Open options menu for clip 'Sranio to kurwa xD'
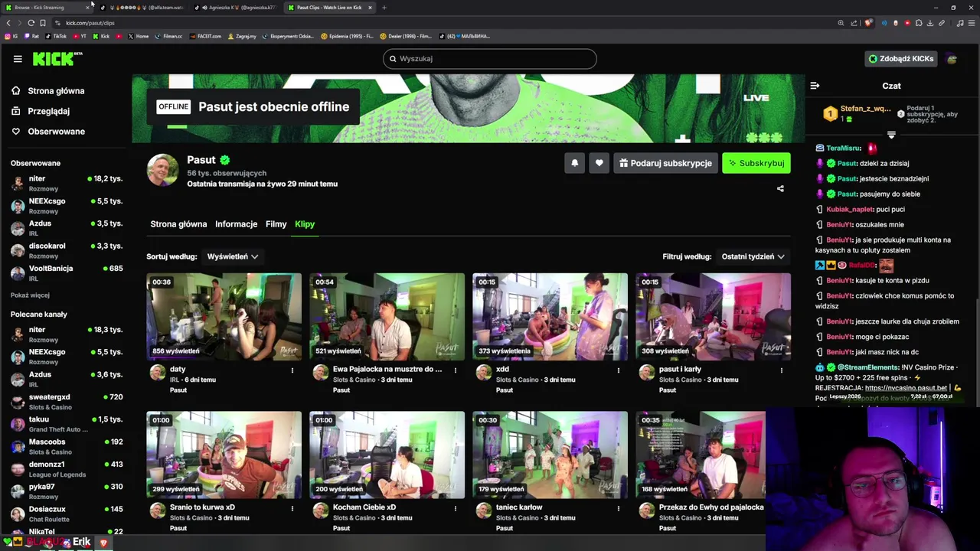The height and width of the screenshot is (551, 980). click(292, 508)
